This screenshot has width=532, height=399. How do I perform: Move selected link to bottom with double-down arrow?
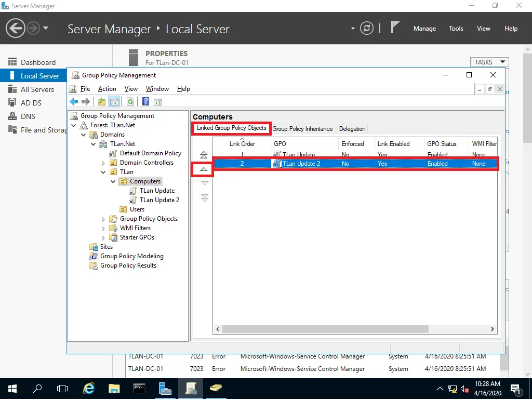204,198
